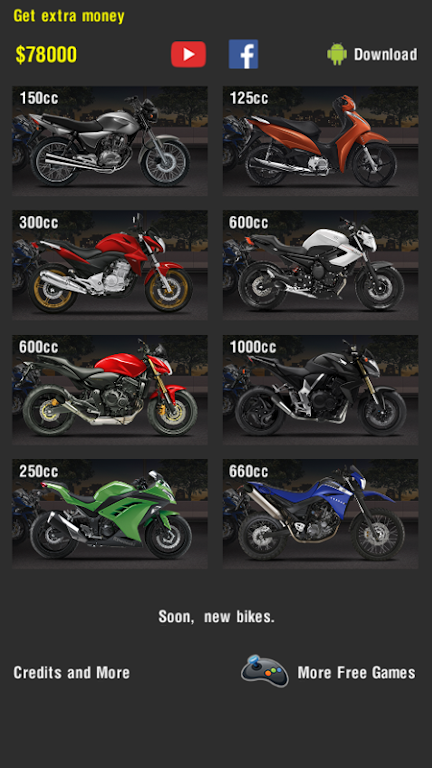432x768 pixels.
Task: Select the blue 660cc dirt bike
Action: click(x=320, y=514)
